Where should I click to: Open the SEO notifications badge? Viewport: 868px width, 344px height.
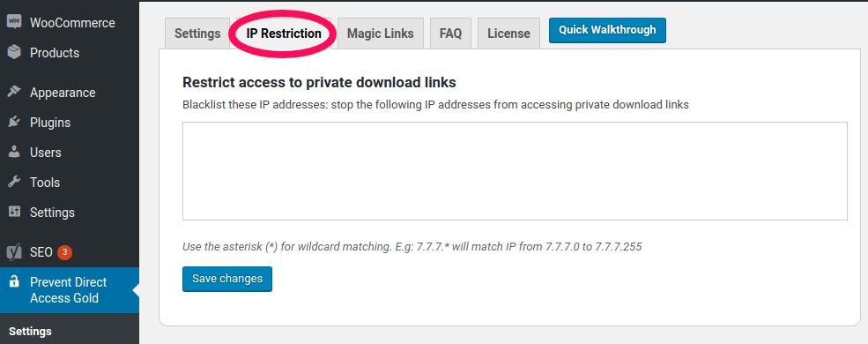click(64, 252)
